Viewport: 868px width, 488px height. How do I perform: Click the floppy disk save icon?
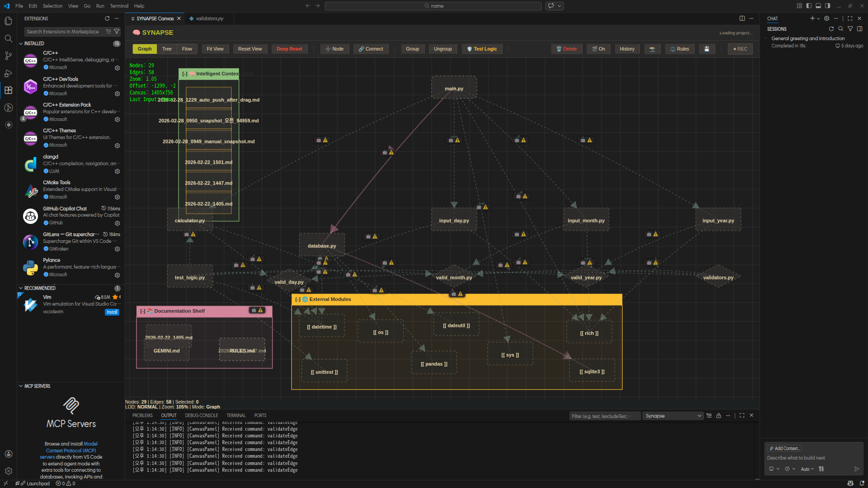(707, 49)
